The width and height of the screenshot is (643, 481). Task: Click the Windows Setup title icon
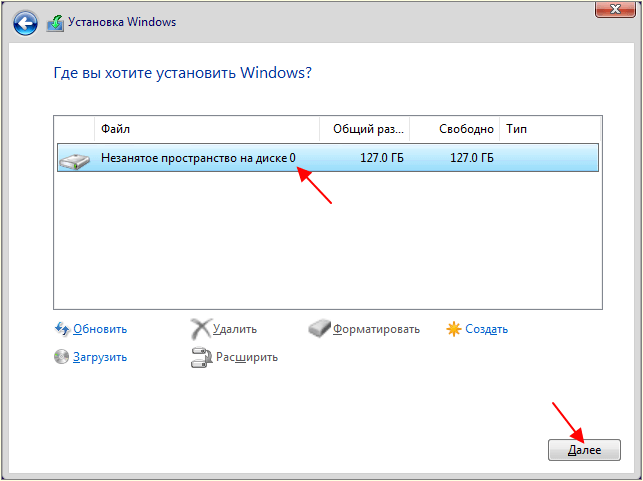55,23
